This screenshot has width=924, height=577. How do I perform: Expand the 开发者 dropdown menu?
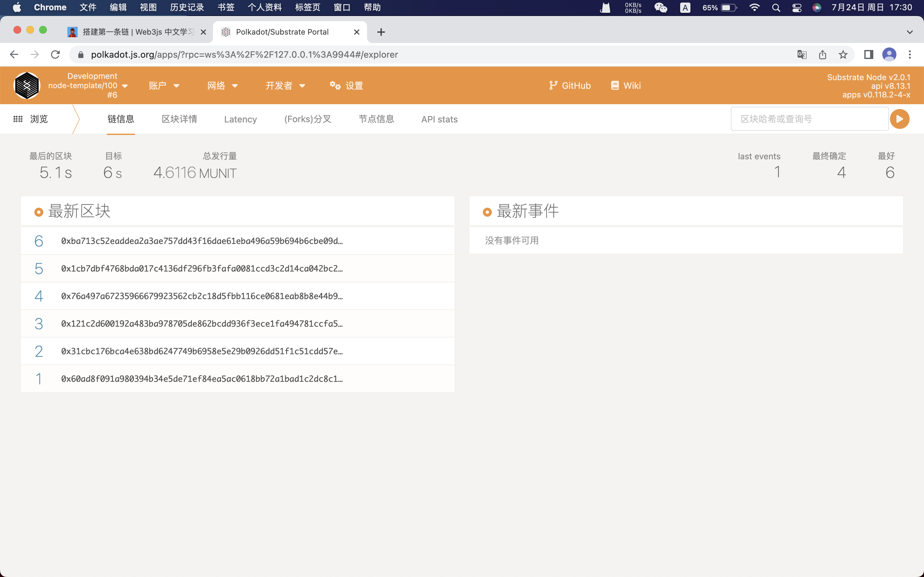[x=285, y=86]
